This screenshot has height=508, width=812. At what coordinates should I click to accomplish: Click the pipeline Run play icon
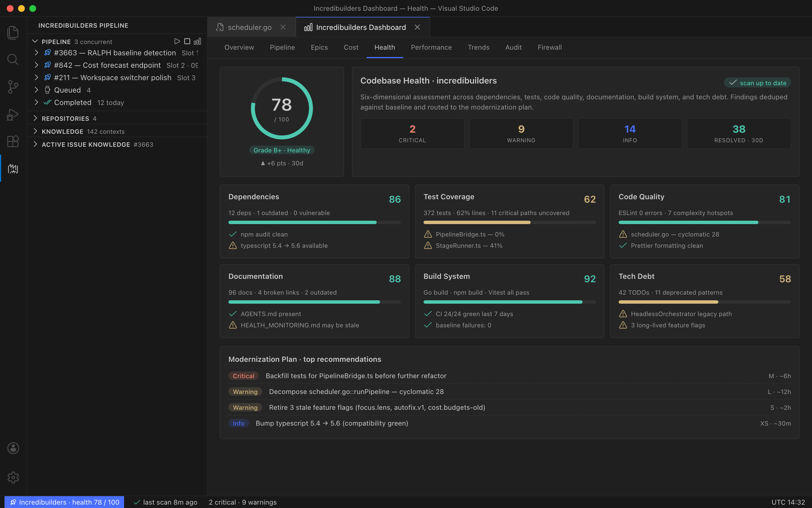(177, 41)
